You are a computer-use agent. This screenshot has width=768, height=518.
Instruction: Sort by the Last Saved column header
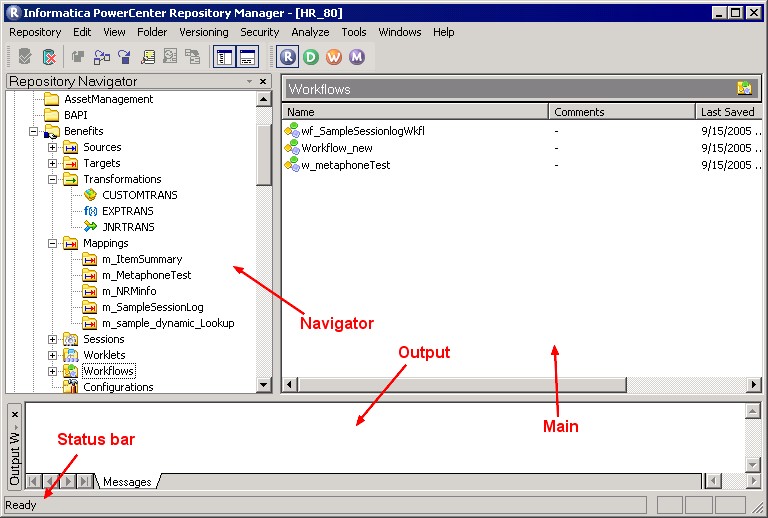tap(728, 112)
